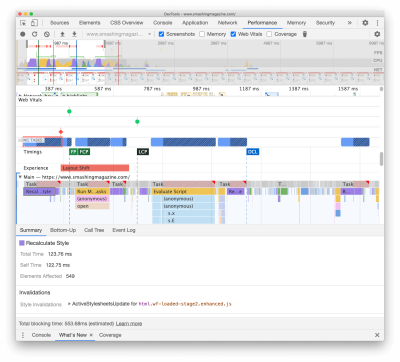Follow the Learn more link
Image resolution: width=400 pixels, height=362 pixels.
[129, 324]
